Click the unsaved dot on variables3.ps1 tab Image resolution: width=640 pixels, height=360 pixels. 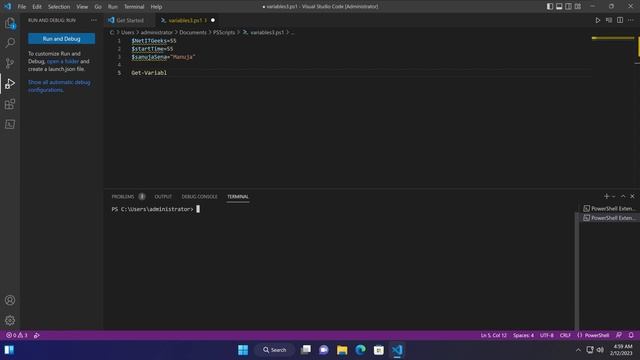tap(213, 20)
